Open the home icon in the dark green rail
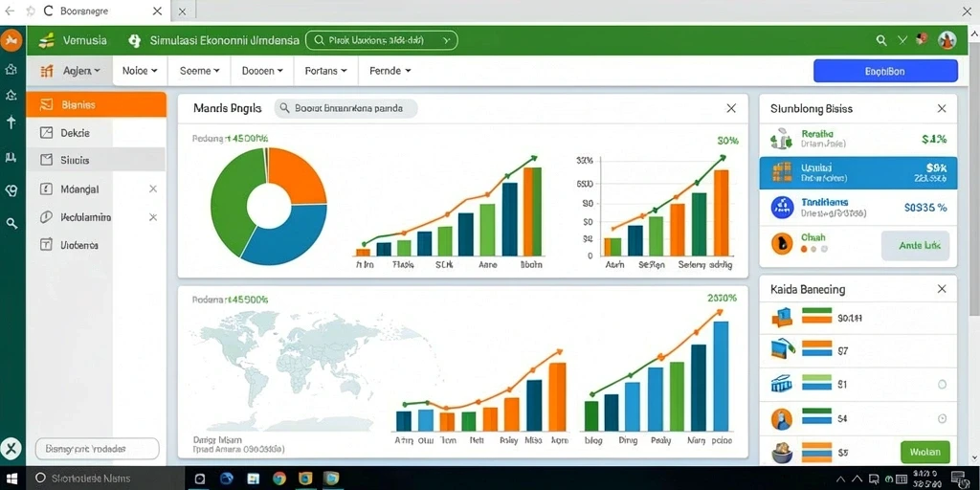Viewport: 980px width, 490px height. (x=11, y=69)
